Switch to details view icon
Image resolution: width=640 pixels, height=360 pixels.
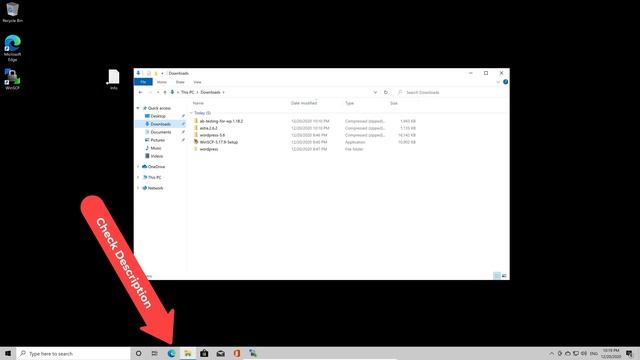tap(497, 276)
